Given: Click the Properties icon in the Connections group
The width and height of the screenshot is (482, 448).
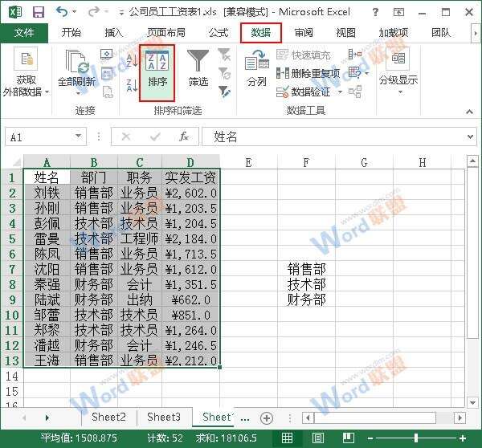Looking at the screenshot, I should tap(107, 73).
